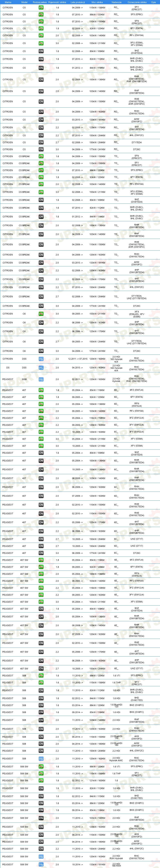The image size is (160, 868).
Task: Click the '2.0 HDi Hybrid4 AWC' cell
Action: 116,759
